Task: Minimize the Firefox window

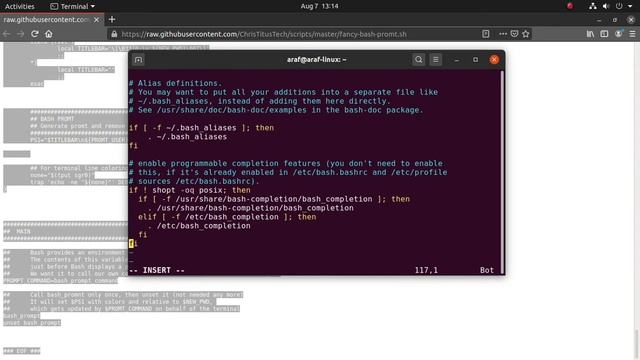Action: [x=599, y=20]
